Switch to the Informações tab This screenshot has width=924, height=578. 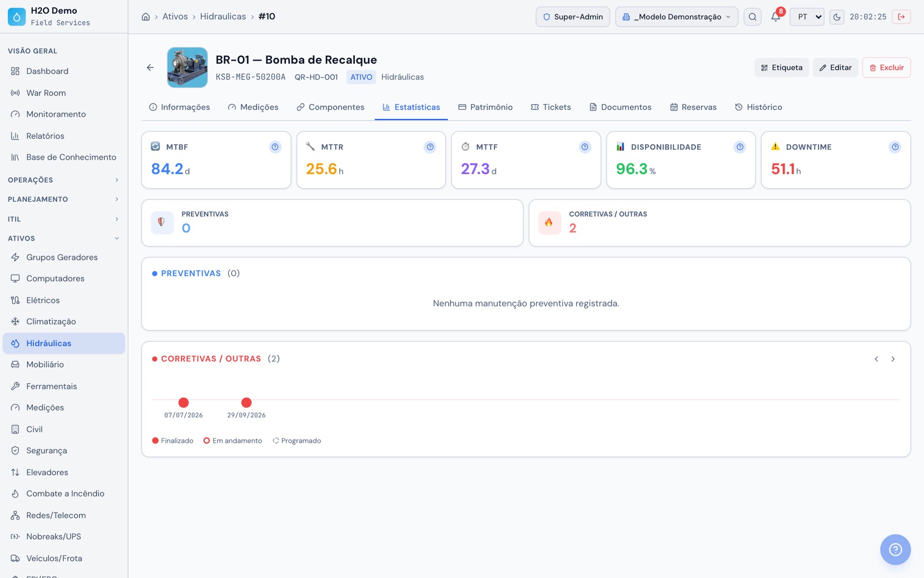point(180,107)
